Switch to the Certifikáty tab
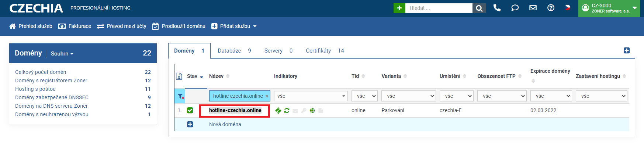 point(325,51)
